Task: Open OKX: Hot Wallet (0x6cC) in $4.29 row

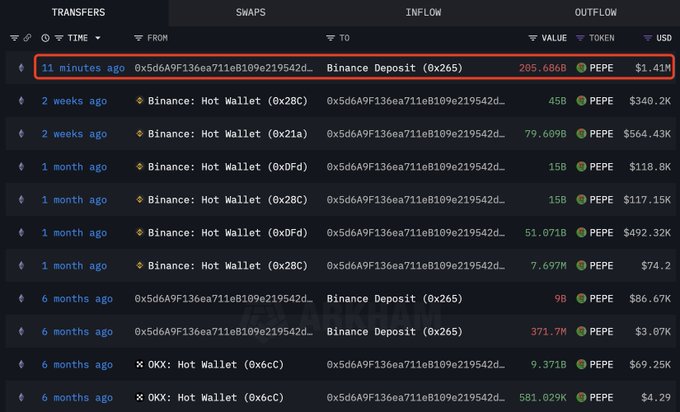Action: (216, 398)
